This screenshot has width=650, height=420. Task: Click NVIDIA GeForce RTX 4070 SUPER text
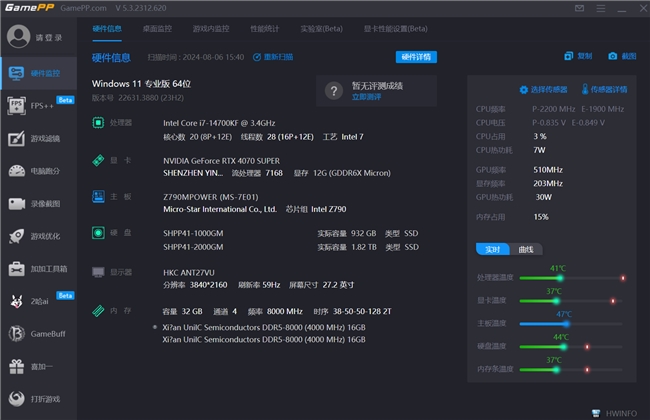click(221, 160)
